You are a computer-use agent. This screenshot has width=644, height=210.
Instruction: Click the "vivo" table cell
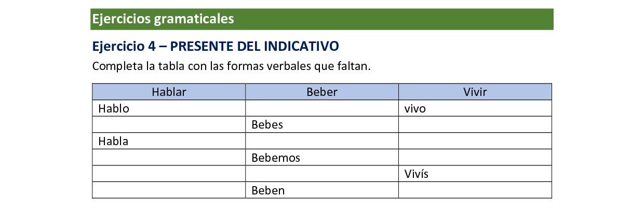coord(475,108)
